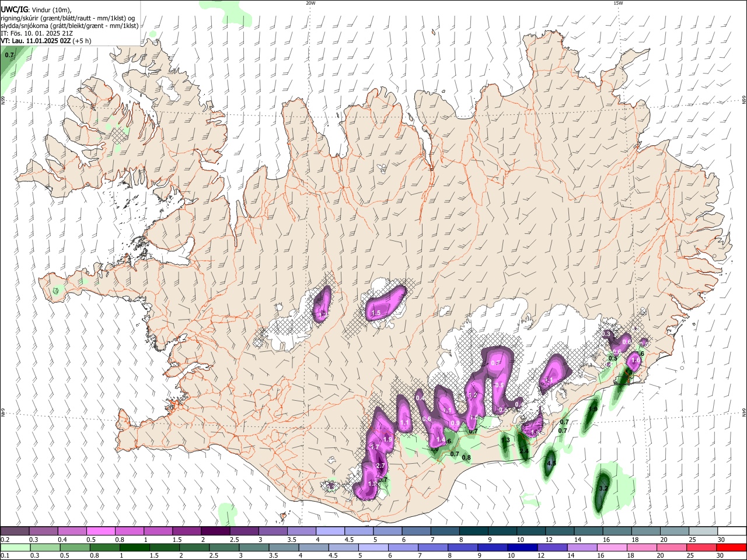Click the '20W' longitude label
The image size is (747, 560).
click(310, 3)
